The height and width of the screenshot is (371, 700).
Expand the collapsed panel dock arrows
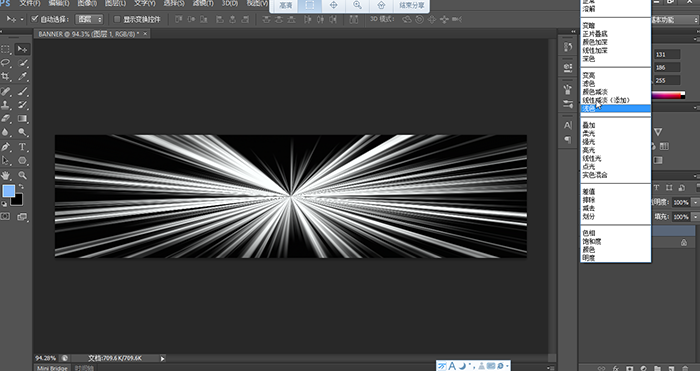pos(573,32)
